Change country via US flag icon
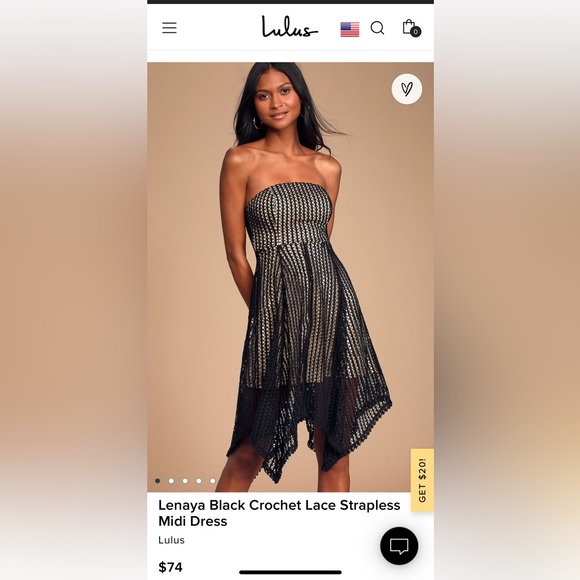Screen dimensions: 580x580 click(x=350, y=29)
